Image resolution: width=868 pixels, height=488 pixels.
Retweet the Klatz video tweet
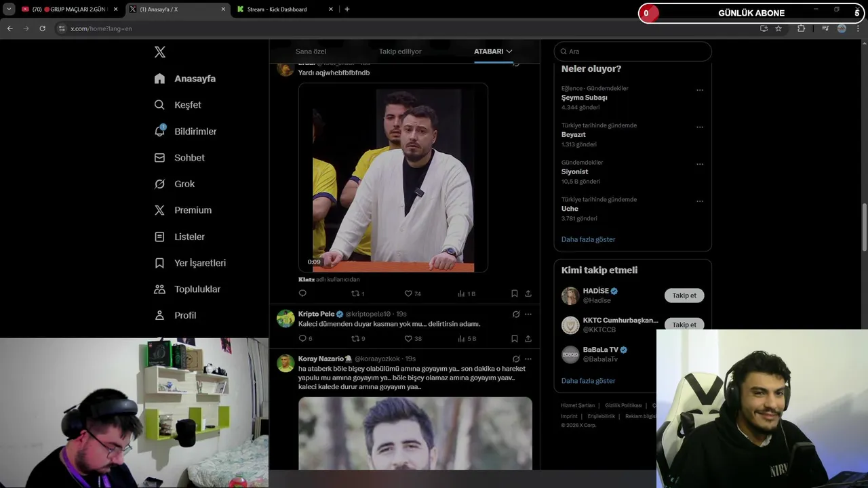(355, 293)
